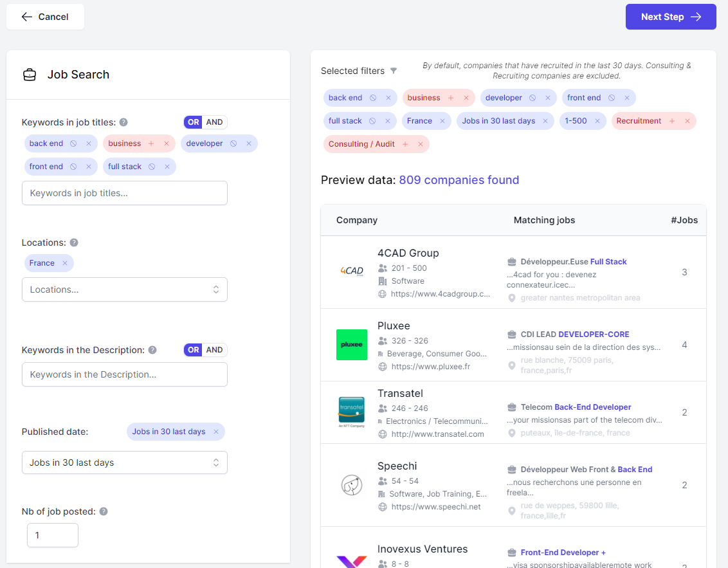Remove 'back end' from Selected filters

(388, 98)
